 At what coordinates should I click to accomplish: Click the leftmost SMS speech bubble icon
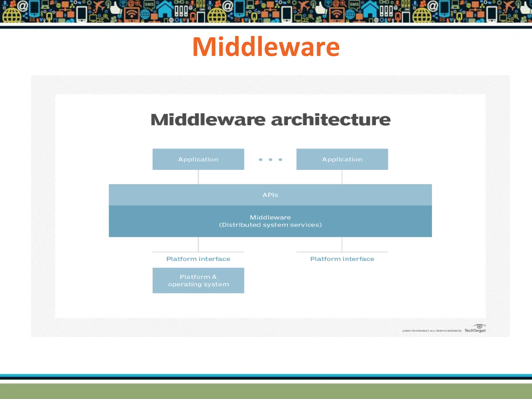149,4
